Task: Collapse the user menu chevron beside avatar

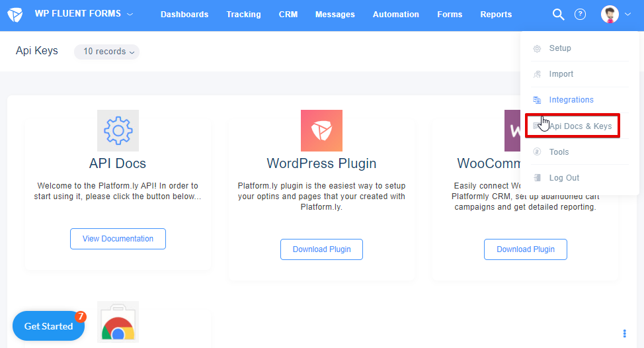Action: tap(627, 15)
